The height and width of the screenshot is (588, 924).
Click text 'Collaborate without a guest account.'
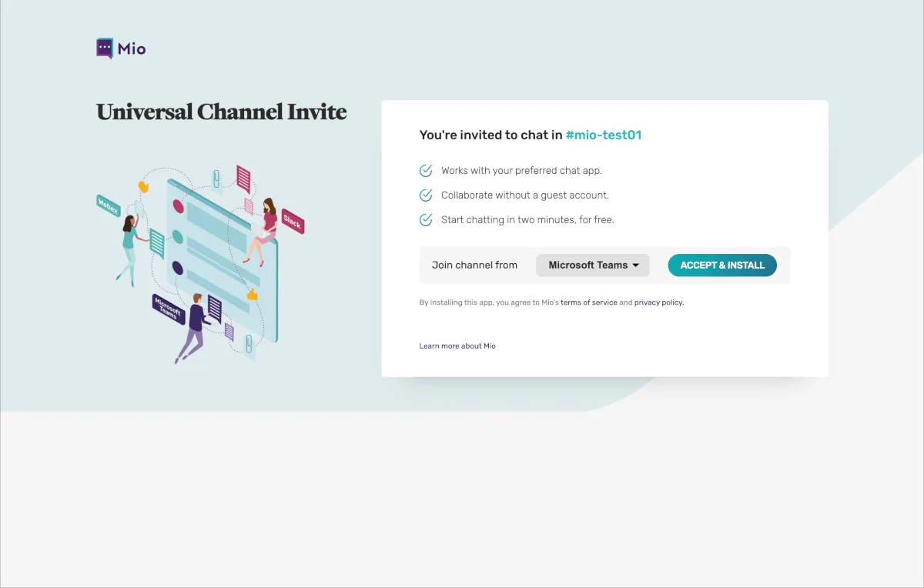(525, 195)
